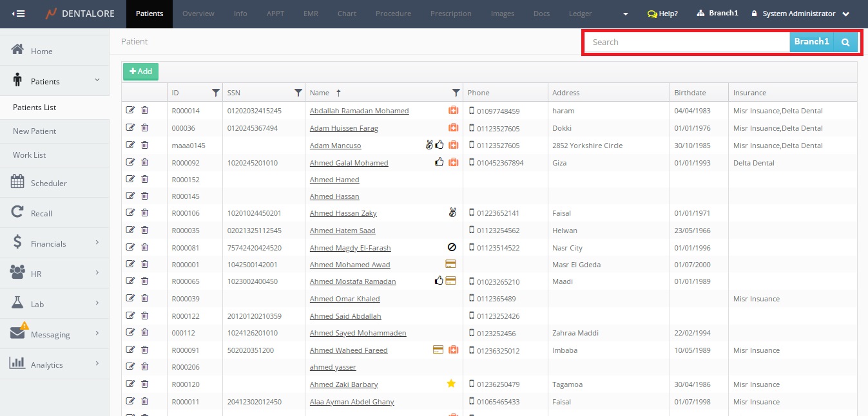Click gold star icon on Ahmed Zaki Barbary

451,384
